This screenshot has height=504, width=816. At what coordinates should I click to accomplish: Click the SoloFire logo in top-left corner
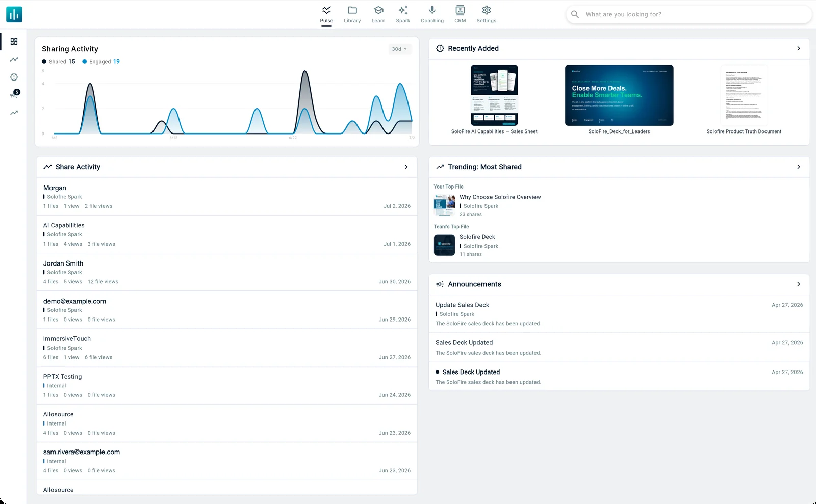coord(14,14)
